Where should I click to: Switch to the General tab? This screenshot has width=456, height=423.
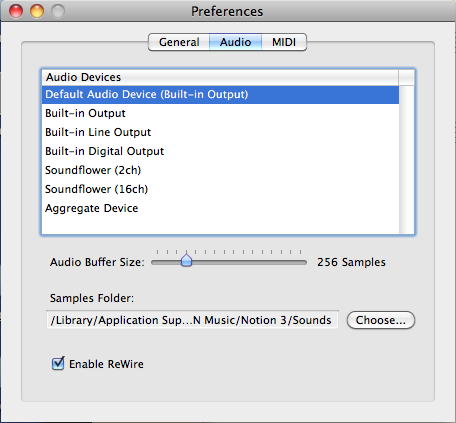[x=179, y=42]
